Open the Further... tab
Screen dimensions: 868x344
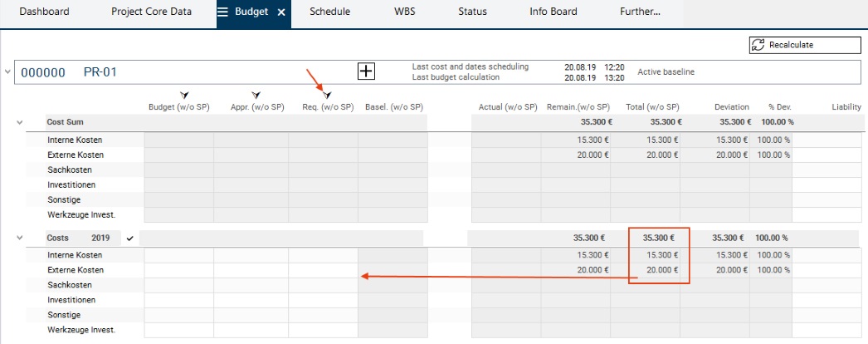pos(640,12)
